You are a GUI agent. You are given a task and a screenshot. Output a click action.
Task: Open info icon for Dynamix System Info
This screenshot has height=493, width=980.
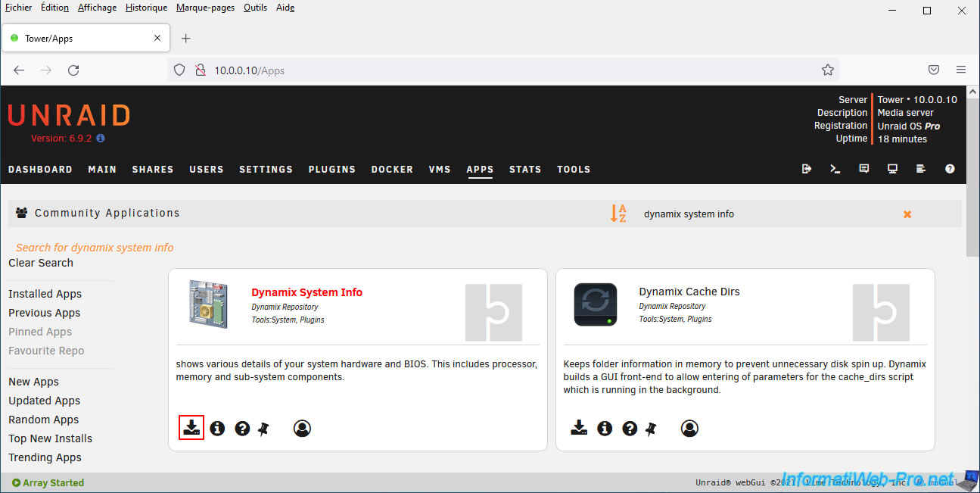[217, 429]
